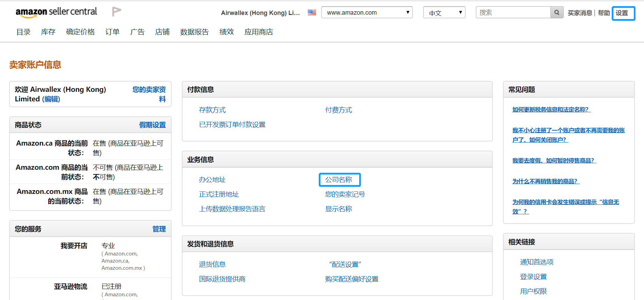Click the Amazon Seller Central logo
This screenshot has height=300, width=644.
[56, 12]
